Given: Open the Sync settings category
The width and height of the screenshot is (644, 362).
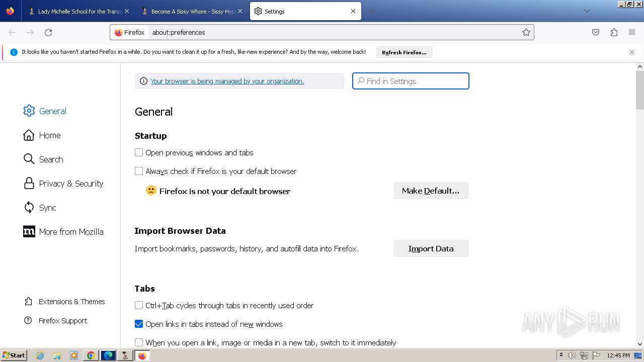Looking at the screenshot, I should click(x=40, y=208).
